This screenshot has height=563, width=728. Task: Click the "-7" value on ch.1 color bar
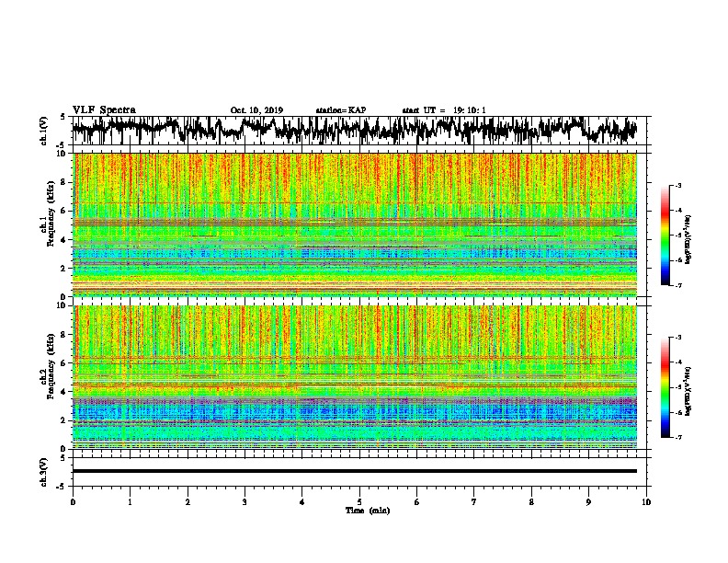point(677,285)
